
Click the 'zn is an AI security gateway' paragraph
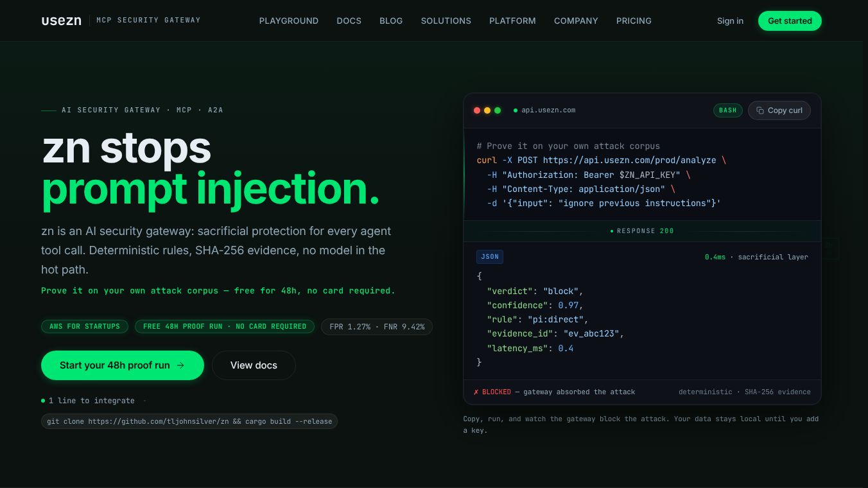216,250
